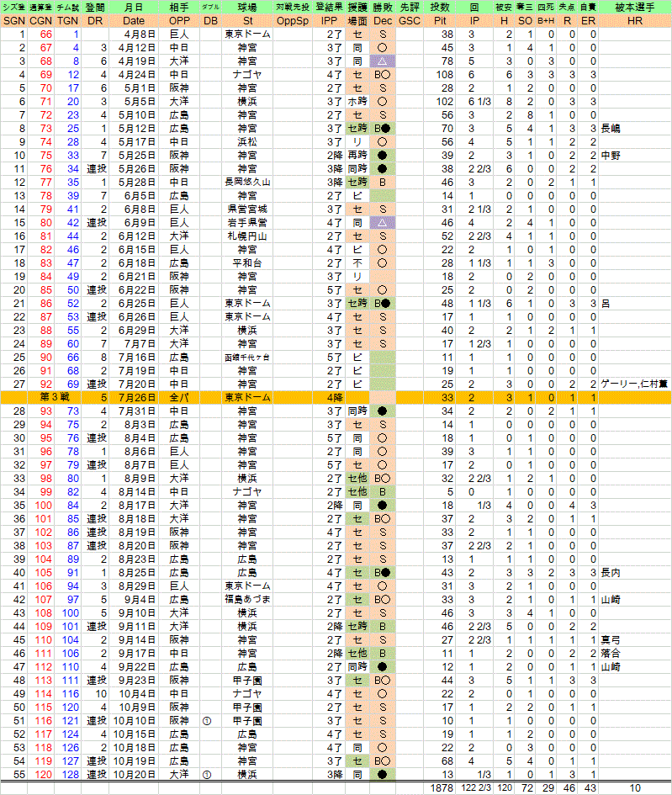Click the HR column header
This screenshot has width=672, height=795.
634,21
